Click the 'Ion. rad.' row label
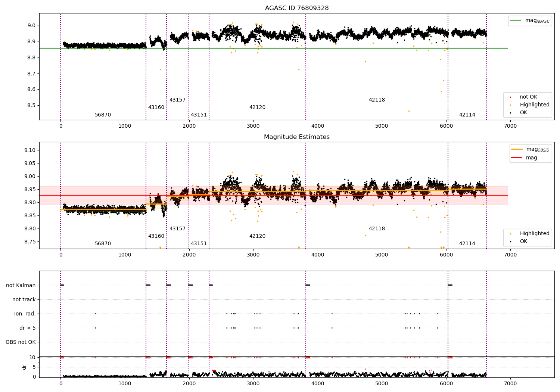Image resolution: width=560 pixels, height=392 pixels. [25, 314]
